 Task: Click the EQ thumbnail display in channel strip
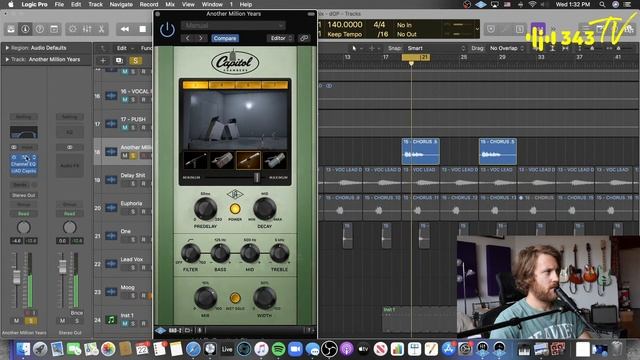click(24, 132)
